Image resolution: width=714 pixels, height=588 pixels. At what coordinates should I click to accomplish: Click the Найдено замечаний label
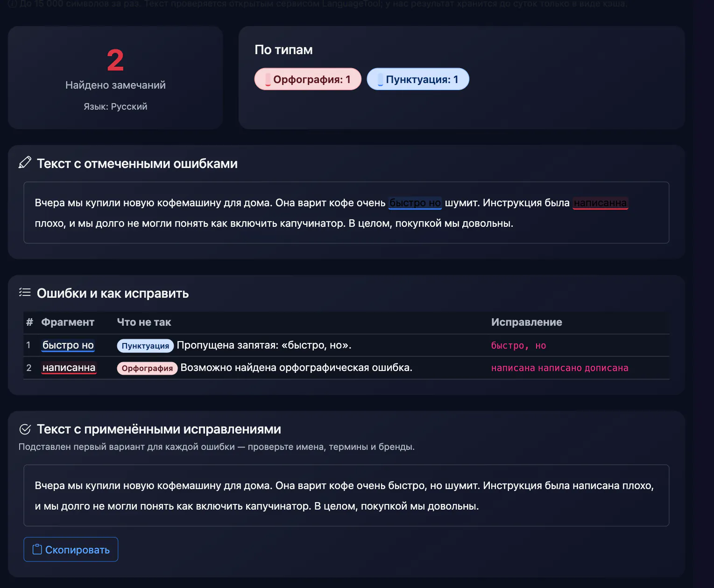(x=115, y=85)
